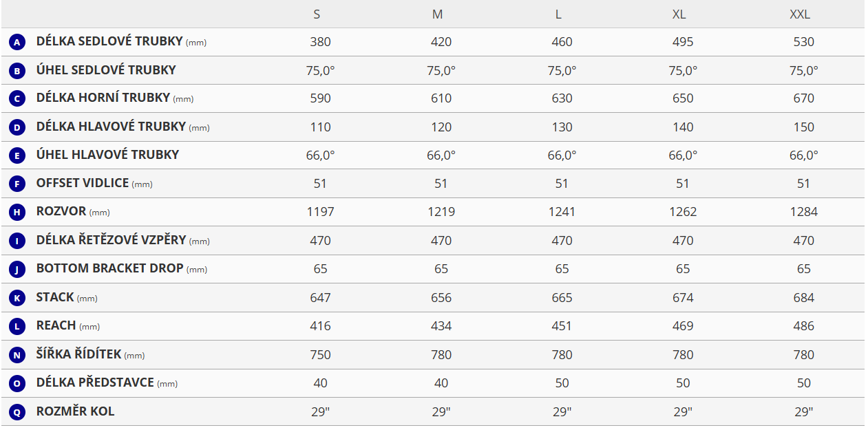
Task: Click the I icon for Délka řetězové vzpěry
Action: 17,241
